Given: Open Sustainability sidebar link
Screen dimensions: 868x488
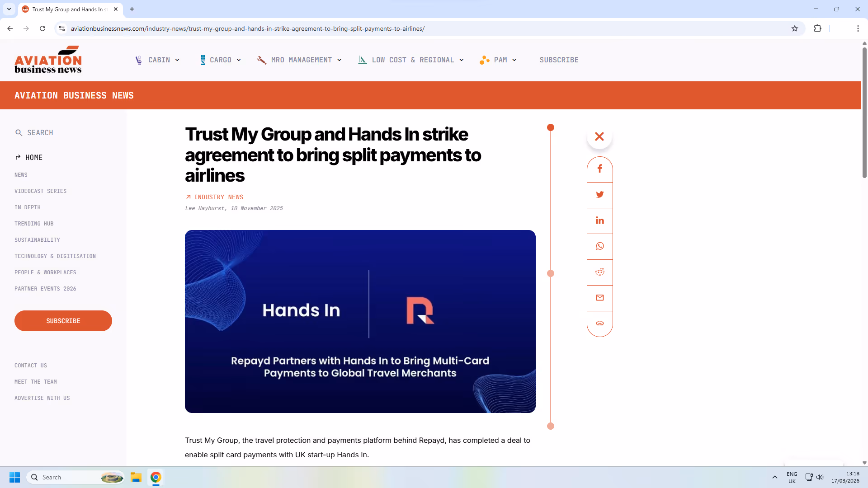Looking at the screenshot, I should 37,240.
